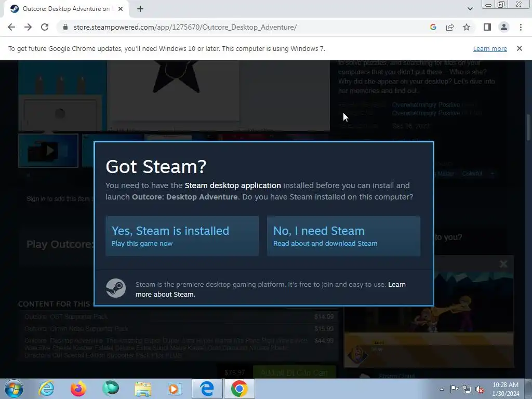Switch to Microsoft Edge in the taskbar
The image size is (532, 399).
click(x=207, y=389)
